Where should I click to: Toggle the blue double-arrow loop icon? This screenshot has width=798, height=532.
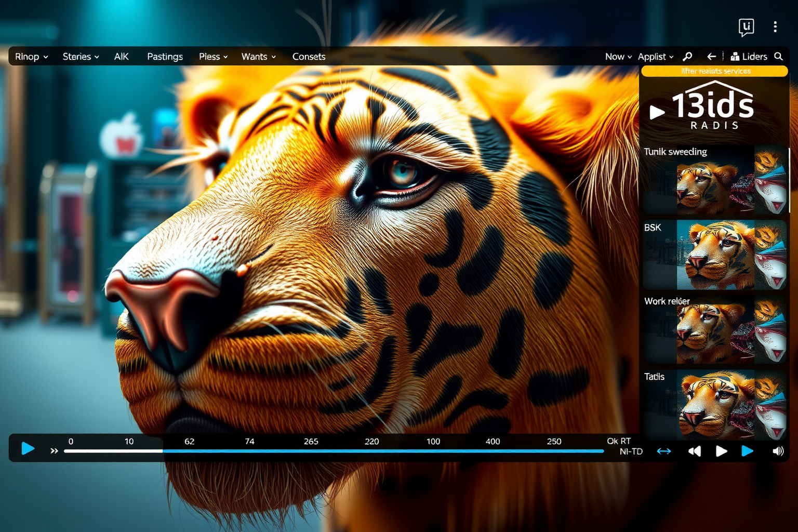pyautogui.click(x=664, y=451)
